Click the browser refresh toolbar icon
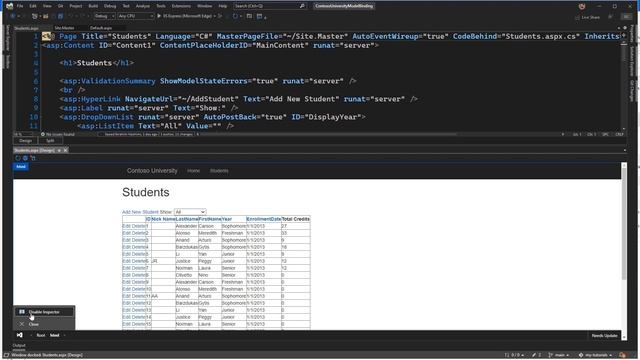640x360 pixels. coord(235,16)
